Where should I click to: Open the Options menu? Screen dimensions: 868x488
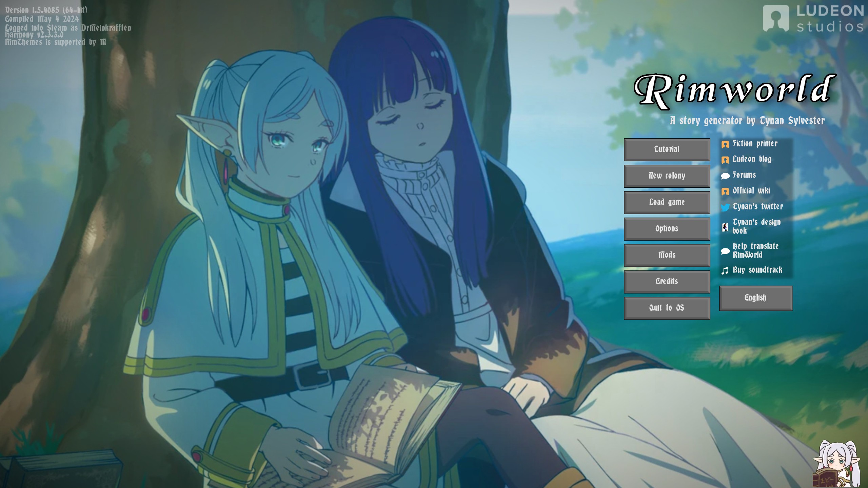[667, 229]
